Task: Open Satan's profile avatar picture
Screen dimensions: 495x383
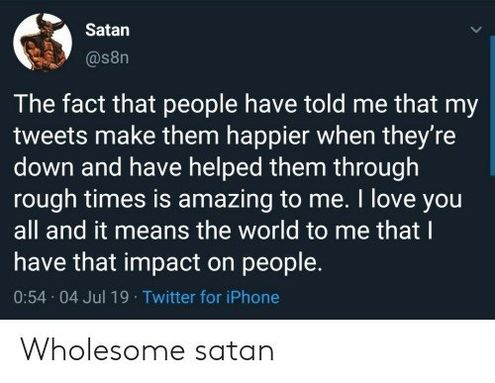Action: pos(43,42)
